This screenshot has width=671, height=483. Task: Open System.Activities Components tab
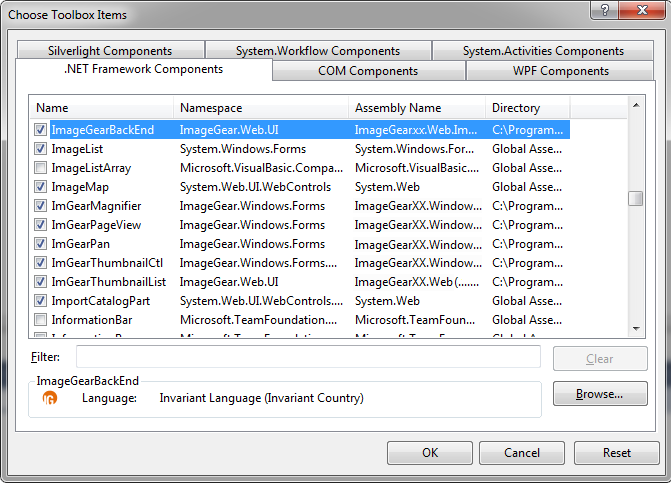click(543, 50)
